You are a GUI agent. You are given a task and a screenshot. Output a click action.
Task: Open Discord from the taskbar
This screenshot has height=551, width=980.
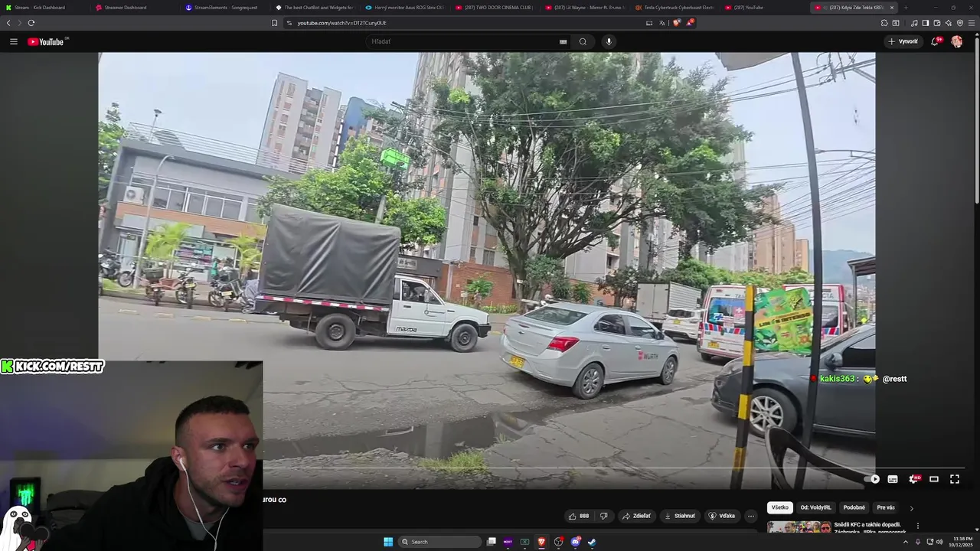[x=576, y=542]
